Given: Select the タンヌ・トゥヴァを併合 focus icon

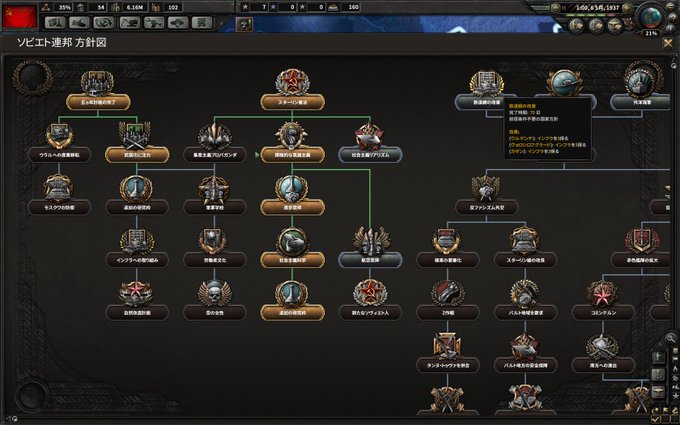Looking at the screenshot, I should [x=448, y=346].
